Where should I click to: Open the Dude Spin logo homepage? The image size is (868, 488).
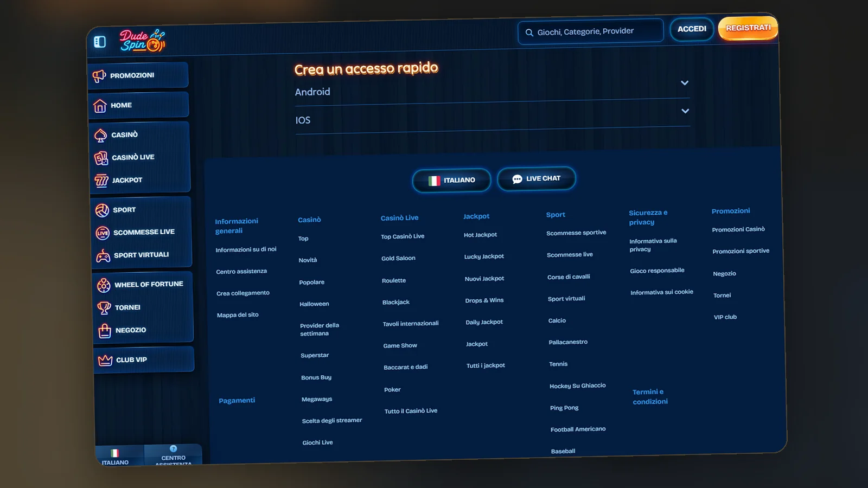pyautogui.click(x=142, y=41)
